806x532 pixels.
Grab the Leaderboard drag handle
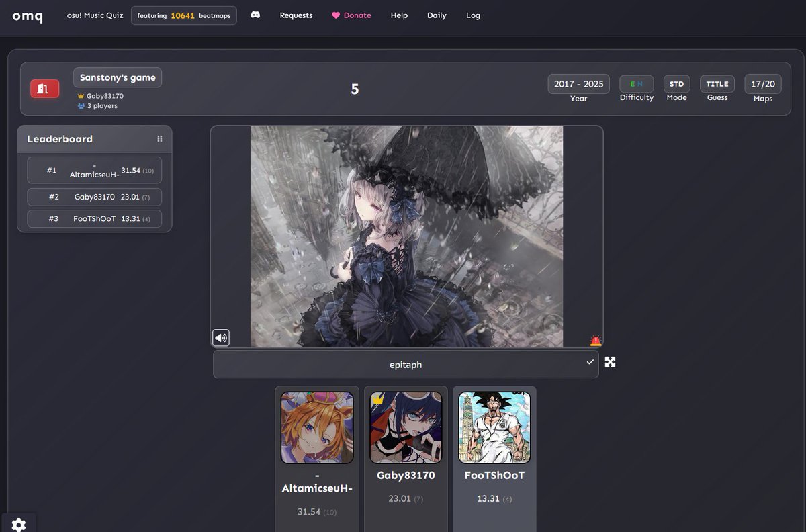(x=160, y=139)
